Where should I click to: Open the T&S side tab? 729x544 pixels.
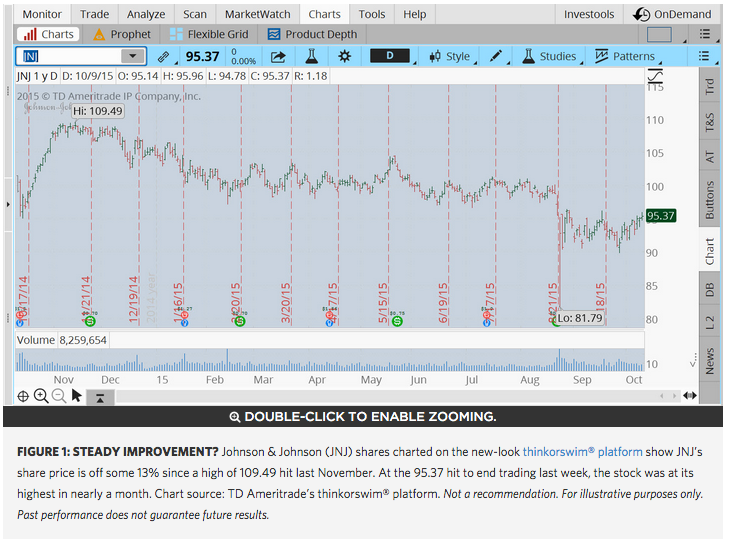[x=709, y=122]
